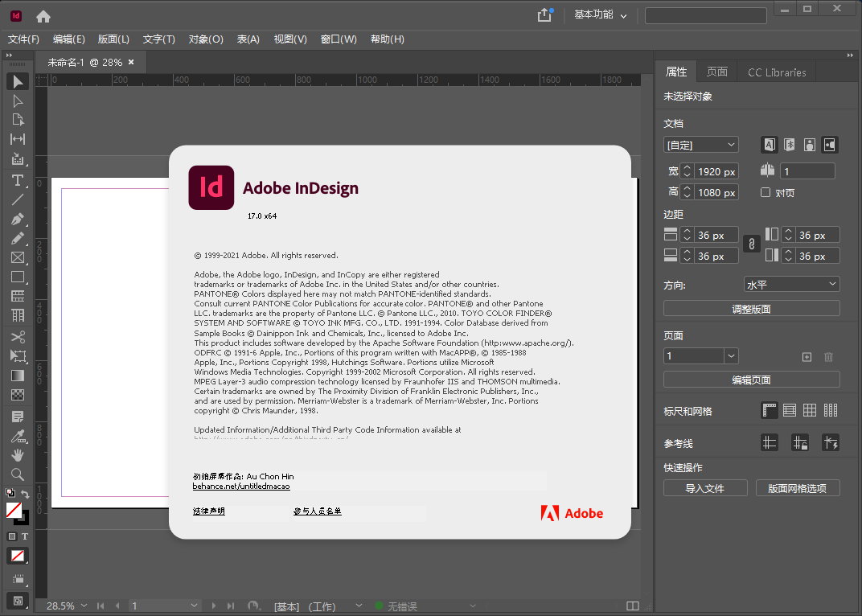Open the behance.net/untitledmacao link

(241, 487)
